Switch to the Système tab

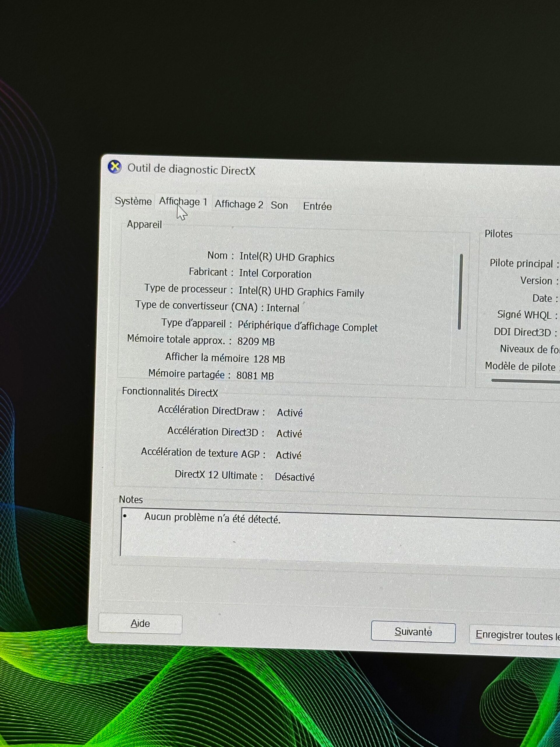click(x=133, y=201)
